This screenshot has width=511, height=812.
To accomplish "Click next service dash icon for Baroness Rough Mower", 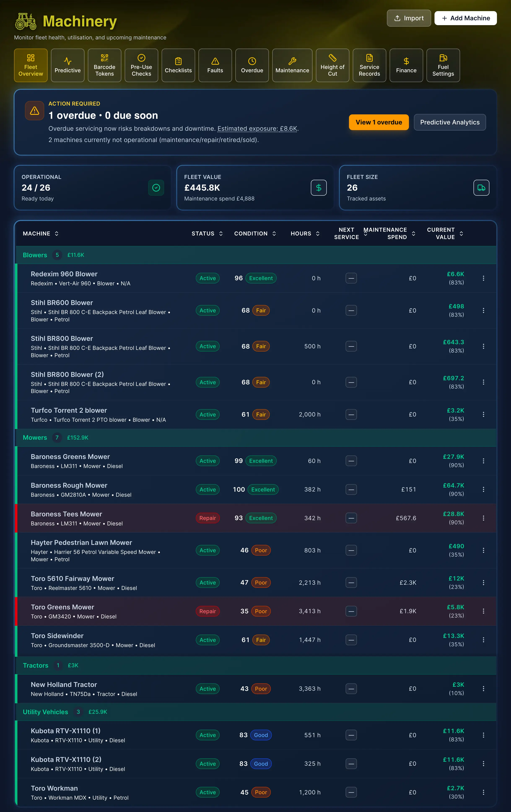I will (x=351, y=490).
